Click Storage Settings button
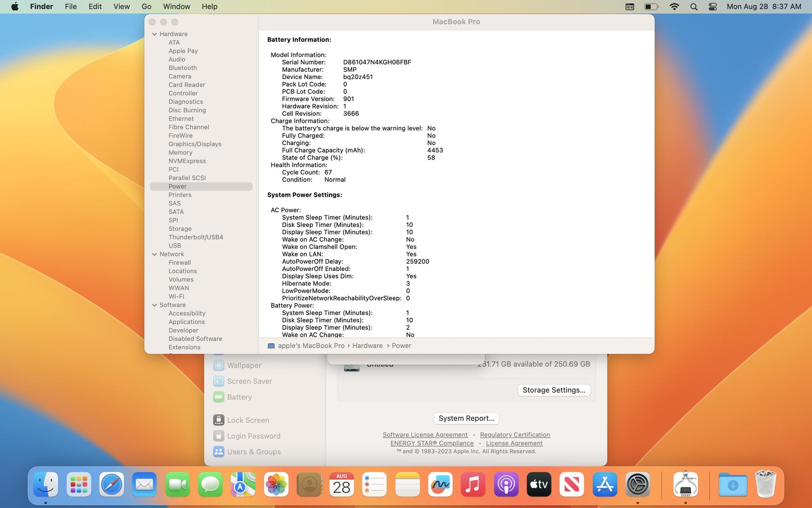The height and width of the screenshot is (508, 812). coord(554,390)
